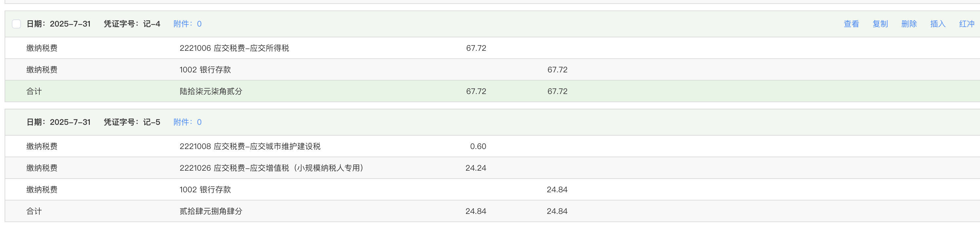Click the 贰拾肆元捌角肆分 total row

click(x=211, y=211)
